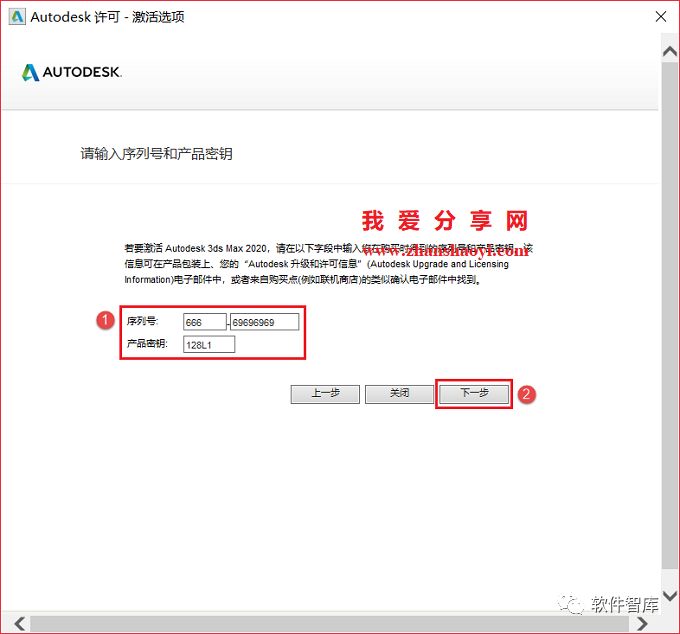
Task: Click the horizontal scrollbar thumb
Action: [330, 624]
